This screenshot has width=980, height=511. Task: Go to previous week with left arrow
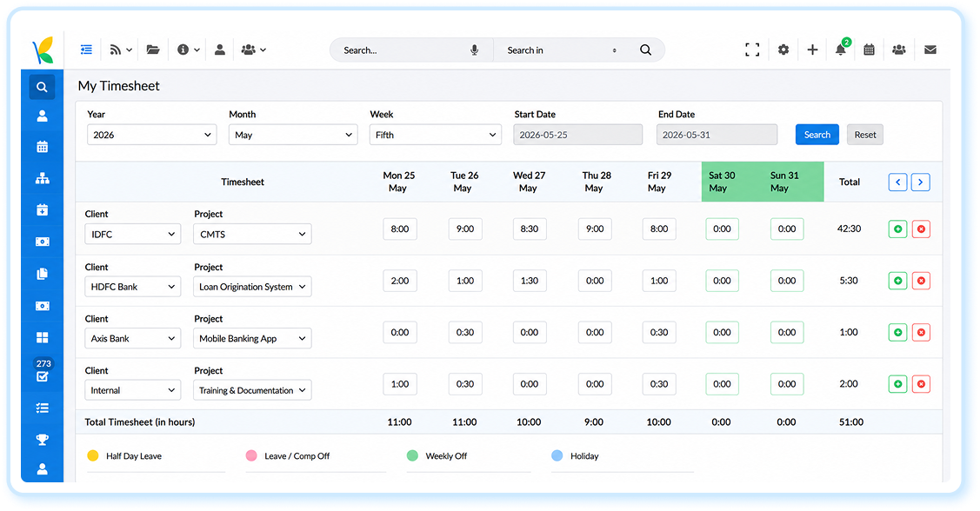tap(897, 182)
